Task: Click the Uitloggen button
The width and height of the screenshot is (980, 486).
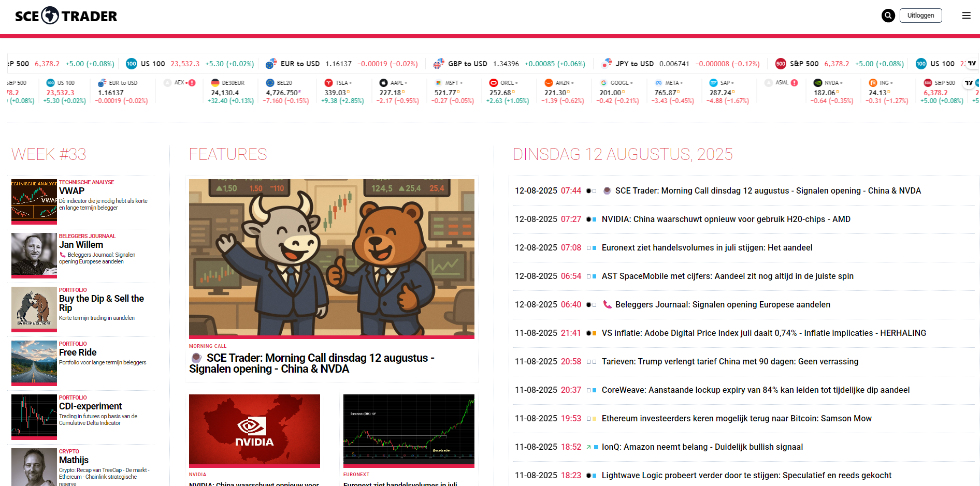Action: (921, 16)
